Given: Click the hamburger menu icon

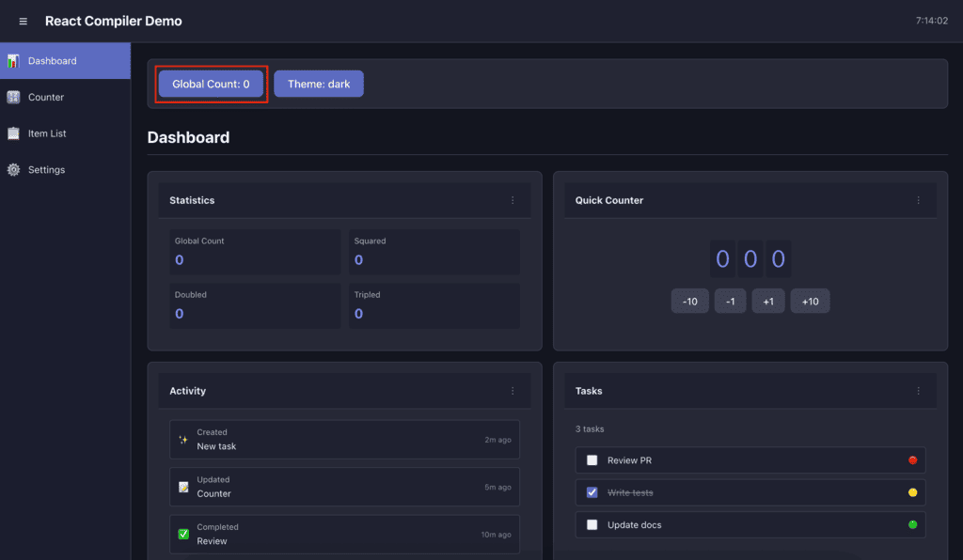Looking at the screenshot, I should [24, 22].
